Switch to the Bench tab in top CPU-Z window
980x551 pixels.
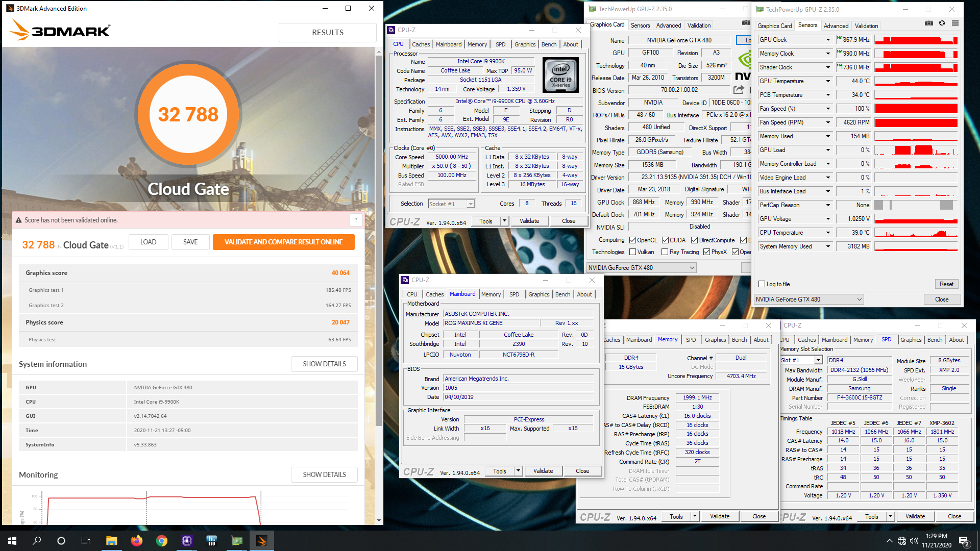[x=549, y=44]
